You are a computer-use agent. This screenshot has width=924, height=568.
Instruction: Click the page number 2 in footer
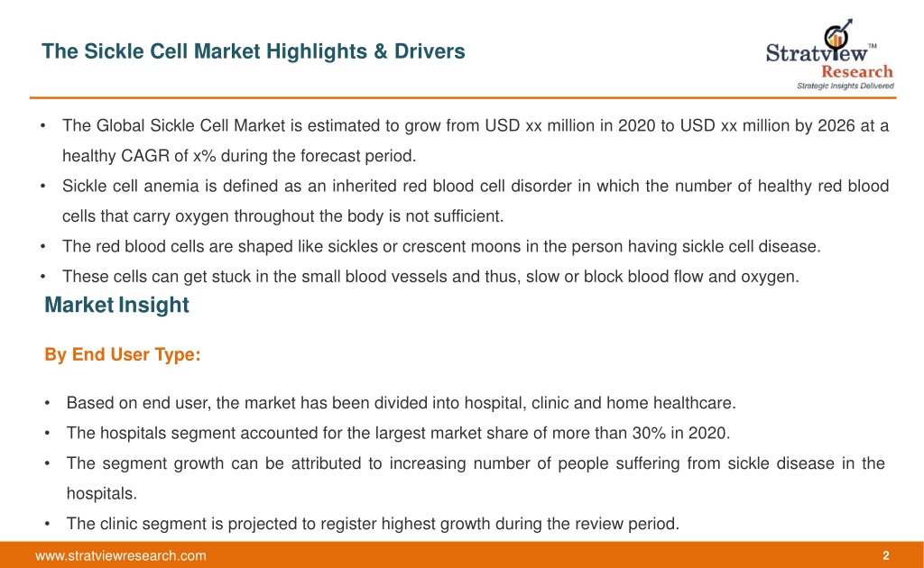pos(886,555)
